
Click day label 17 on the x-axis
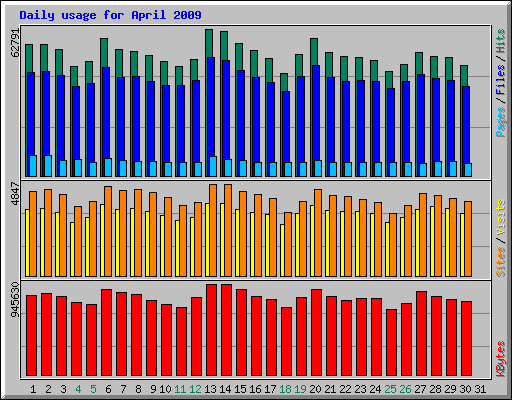[x=270, y=389]
